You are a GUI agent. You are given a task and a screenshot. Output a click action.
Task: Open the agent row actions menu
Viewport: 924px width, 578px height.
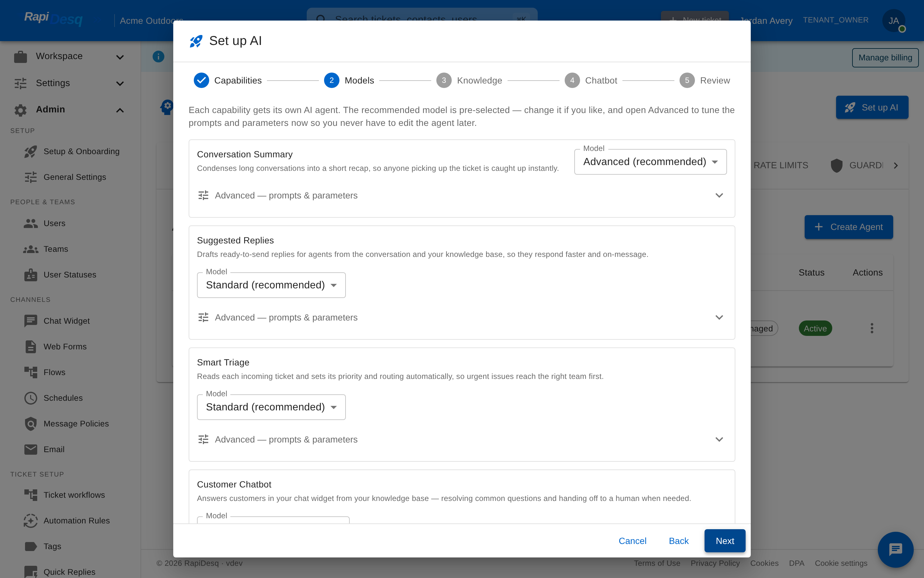tap(872, 328)
